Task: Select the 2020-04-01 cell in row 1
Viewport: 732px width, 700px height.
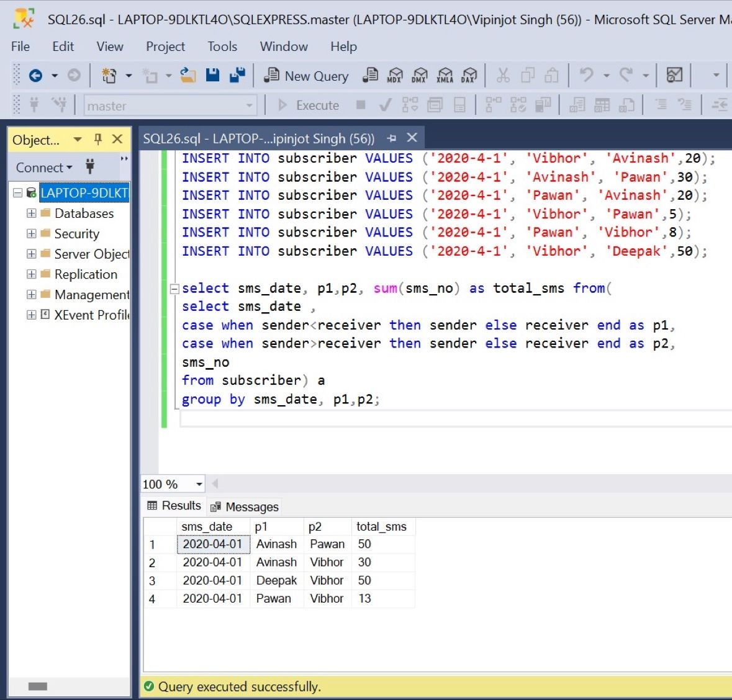Action: point(212,544)
